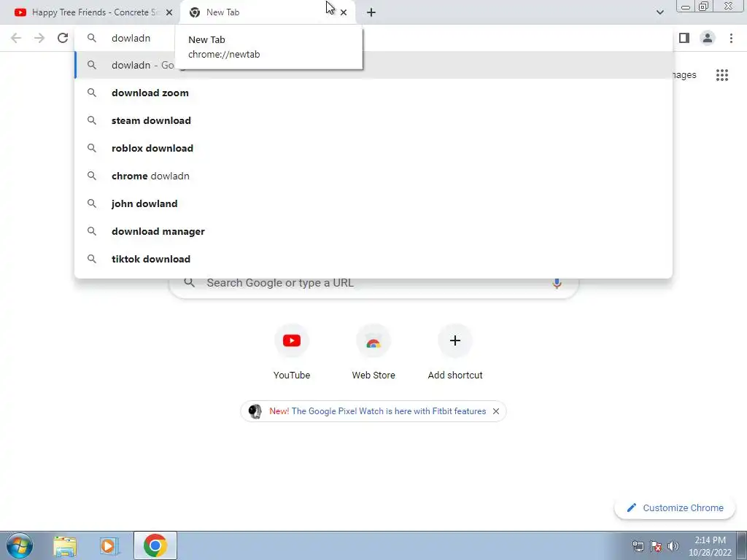
Task: Open Windows Explorer from the taskbar
Action: (x=65, y=546)
